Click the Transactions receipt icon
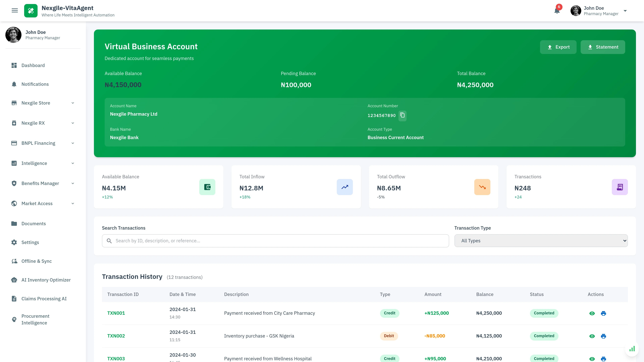Image resolution: width=644 pixels, height=362 pixels. pyautogui.click(x=620, y=187)
